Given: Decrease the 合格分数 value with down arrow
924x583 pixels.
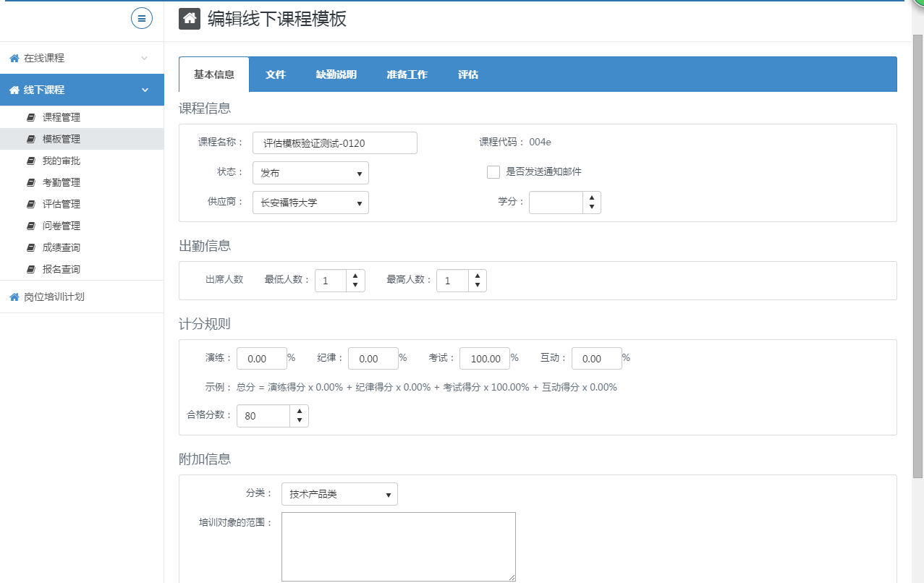Looking at the screenshot, I should click(x=299, y=421).
